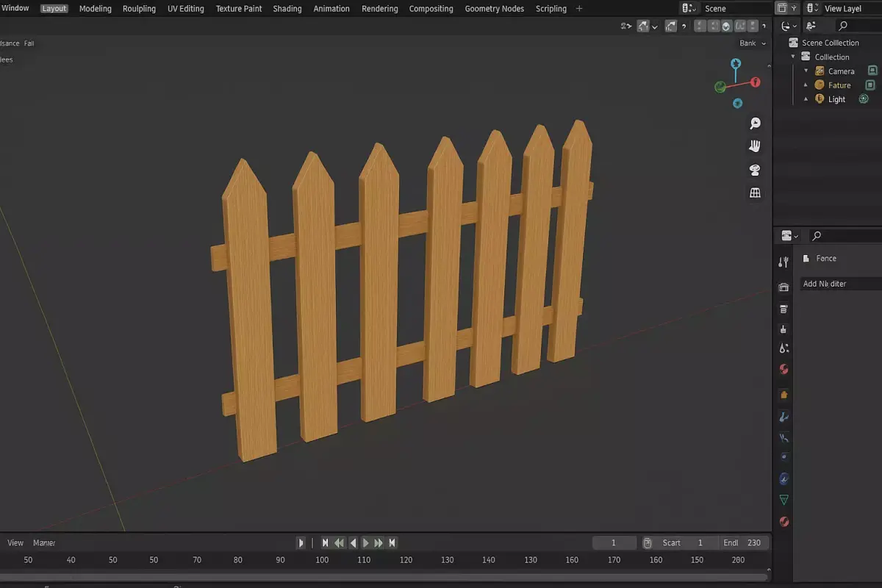882x588 pixels.
Task: Open the Render properties tab icon
Action: tap(784, 287)
